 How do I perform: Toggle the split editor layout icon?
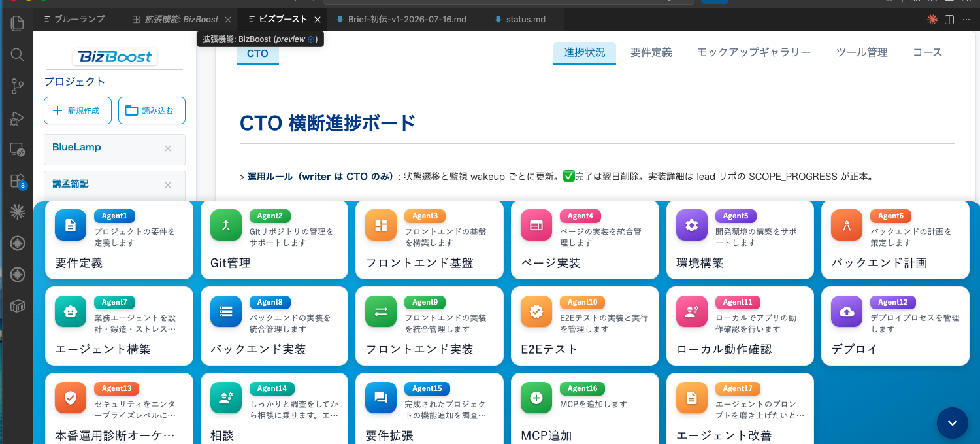click(x=949, y=20)
